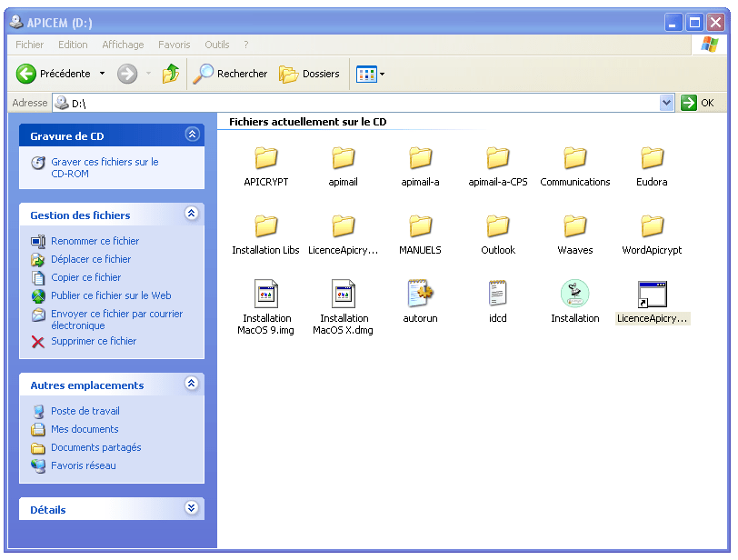
Task: Open the forward history dropdown arrow
Action: pyautogui.click(x=149, y=74)
